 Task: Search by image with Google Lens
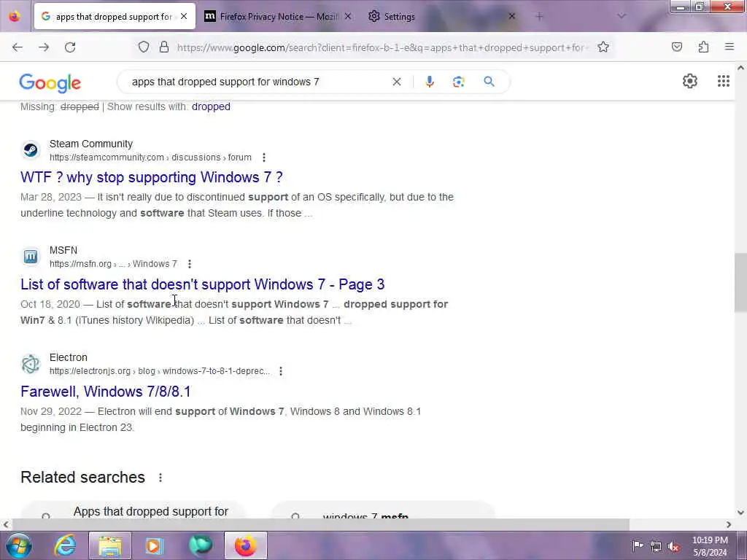458,82
